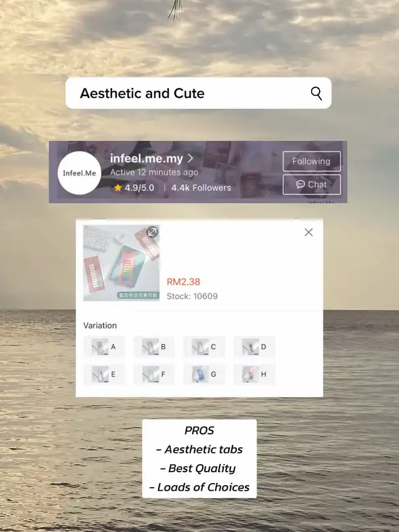Select variation B
This screenshot has width=399, height=532.
pyautogui.click(x=154, y=347)
